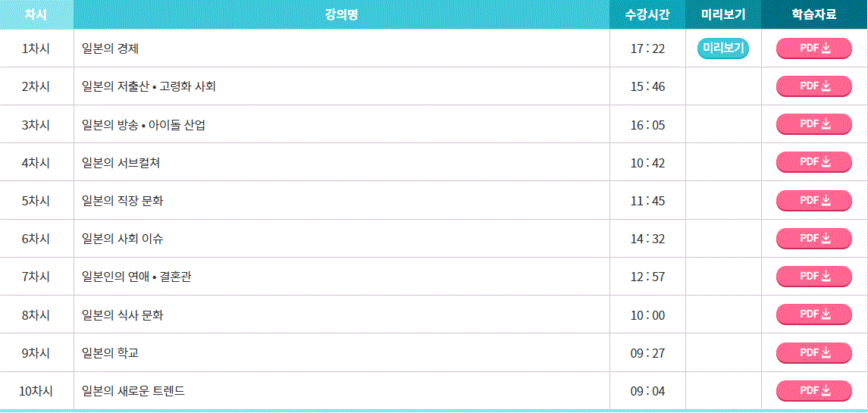The width and height of the screenshot is (868, 413).
Task: Download PDF for 6차시 일본의 사회 이슈
Action: tap(813, 238)
